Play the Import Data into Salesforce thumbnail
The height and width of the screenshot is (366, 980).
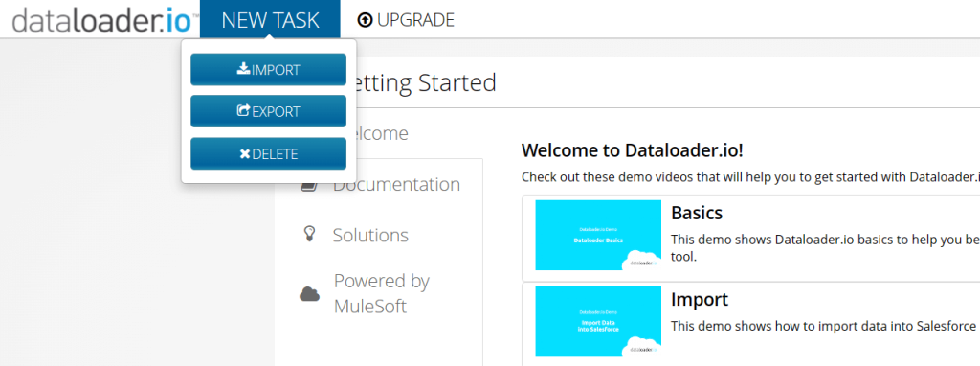(598, 322)
